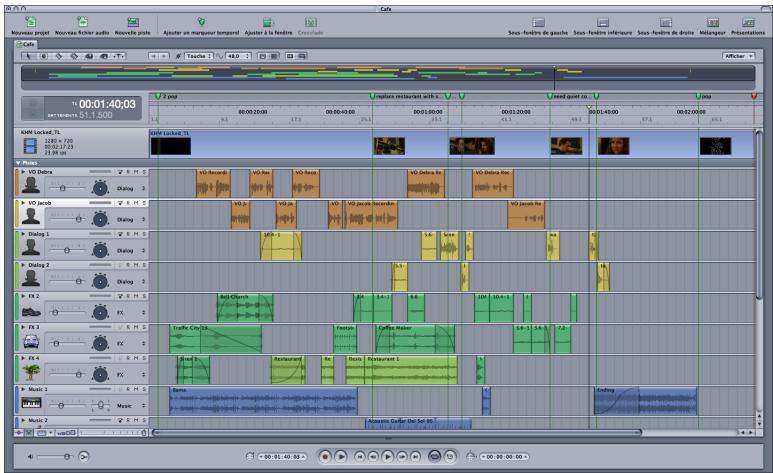The height and width of the screenshot is (473, 773).
Task: Open the Présentations layouts icon
Action: [748, 22]
